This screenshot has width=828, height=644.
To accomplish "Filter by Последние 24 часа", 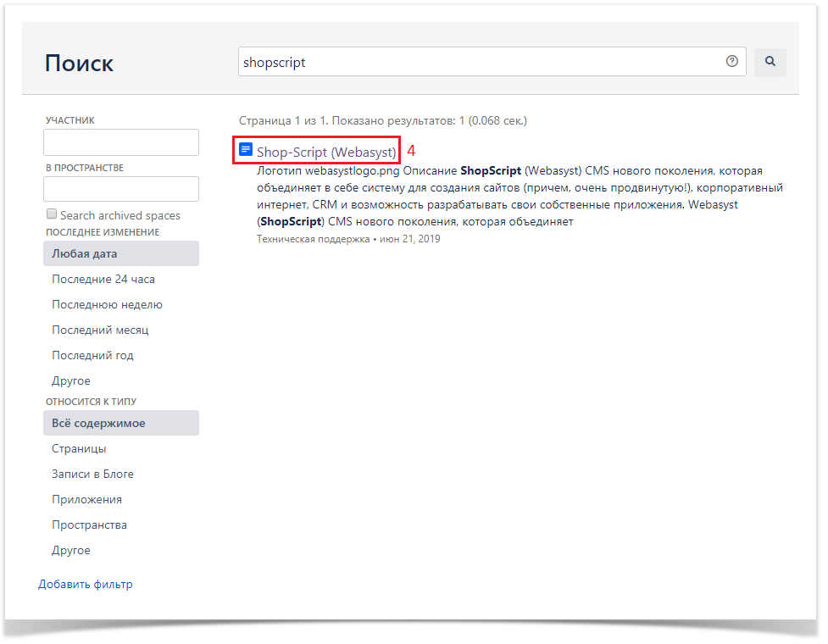I will [x=103, y=279].
